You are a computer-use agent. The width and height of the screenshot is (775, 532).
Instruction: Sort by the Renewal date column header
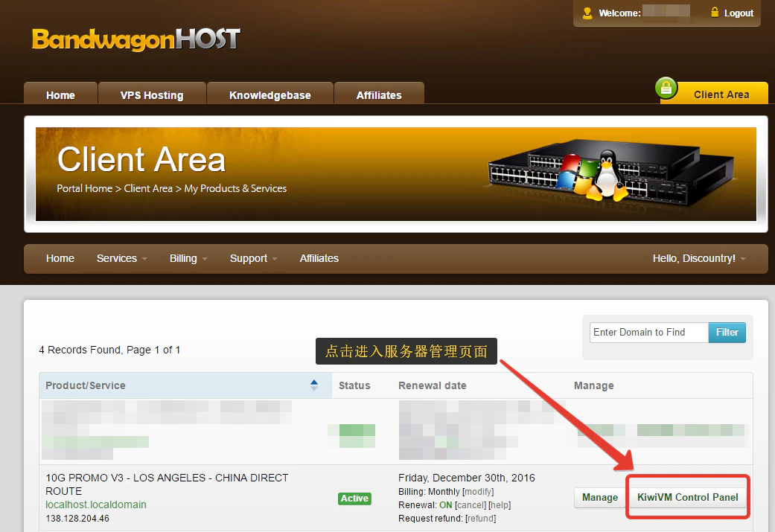pyautogui.click(x=433, y=385)
